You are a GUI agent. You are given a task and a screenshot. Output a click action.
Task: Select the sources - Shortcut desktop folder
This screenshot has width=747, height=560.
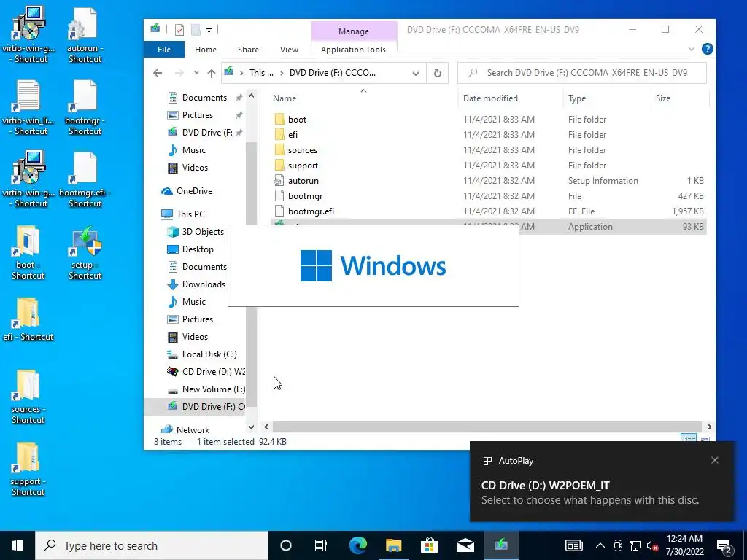click(x=28, y=397)
